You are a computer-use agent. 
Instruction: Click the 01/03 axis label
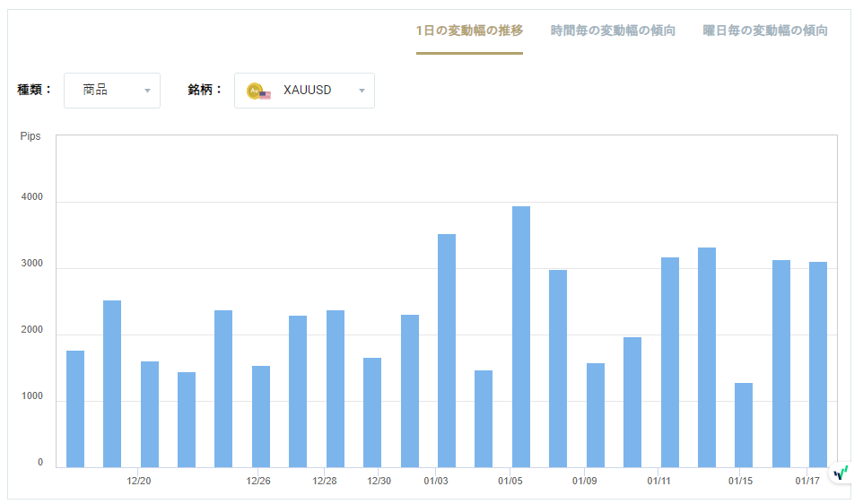point(436,481)
